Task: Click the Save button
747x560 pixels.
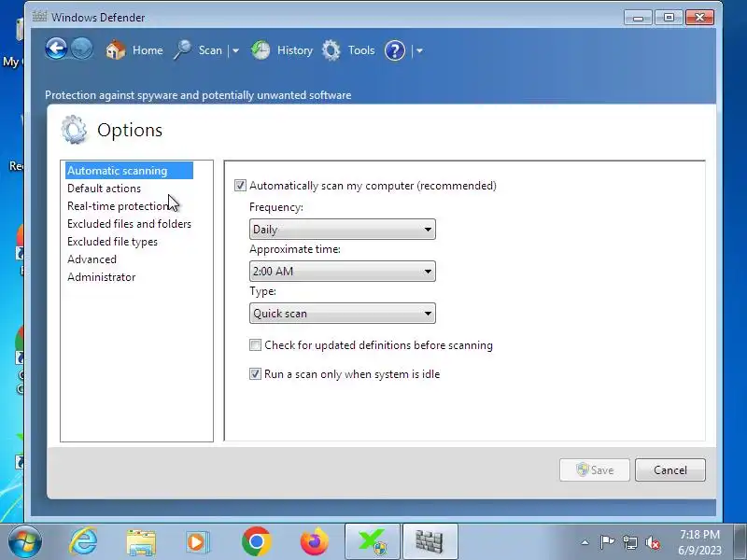Action: tap(595, 470)
